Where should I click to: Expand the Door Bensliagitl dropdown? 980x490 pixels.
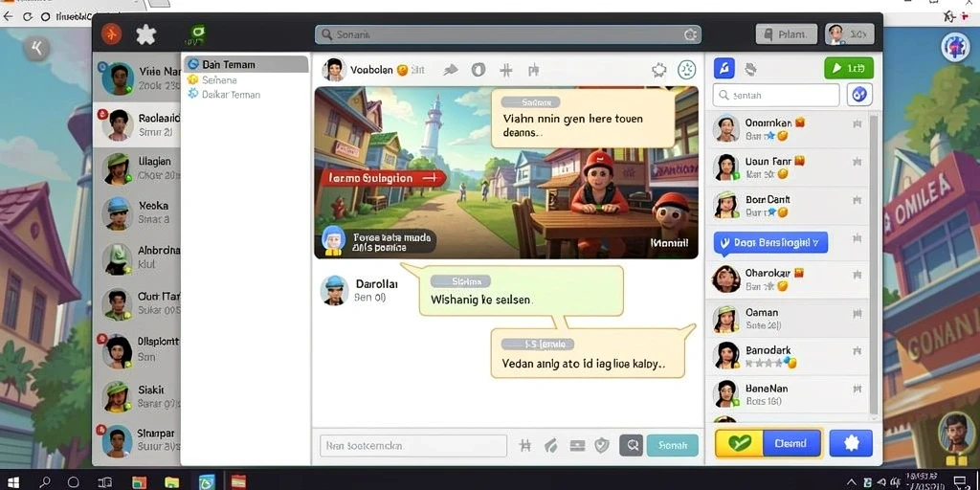770,242
